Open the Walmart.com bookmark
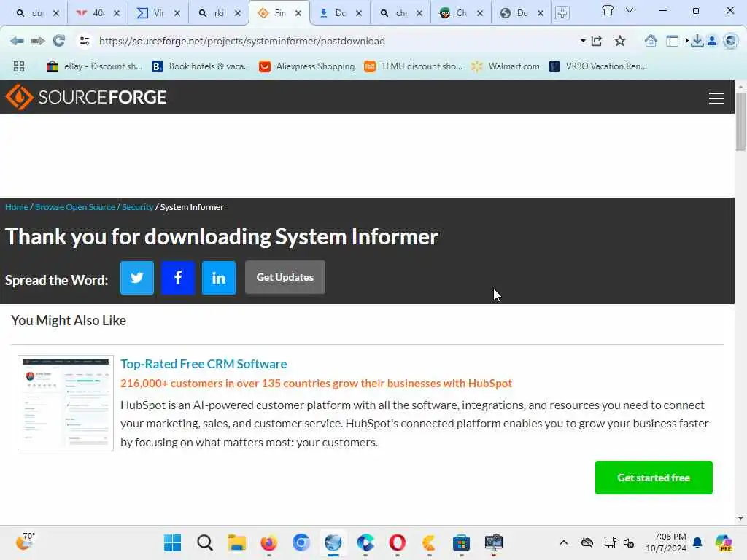Screen dimensions: 747x560 click(x=506, y=66)
